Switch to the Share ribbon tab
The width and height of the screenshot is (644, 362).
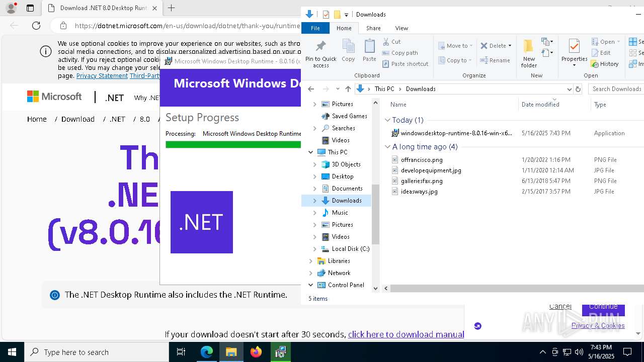pyautogui.click(x=373, y=28)
